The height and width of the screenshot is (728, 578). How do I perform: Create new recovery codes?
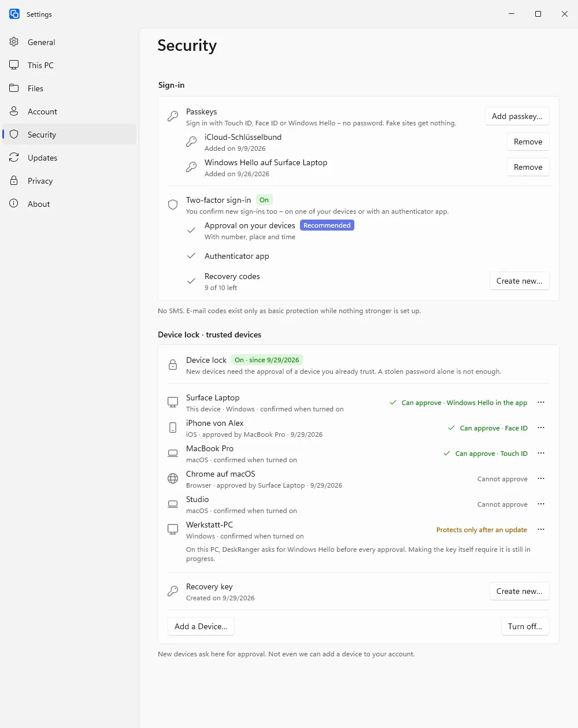pyautogui.click(x=520, y=281)
